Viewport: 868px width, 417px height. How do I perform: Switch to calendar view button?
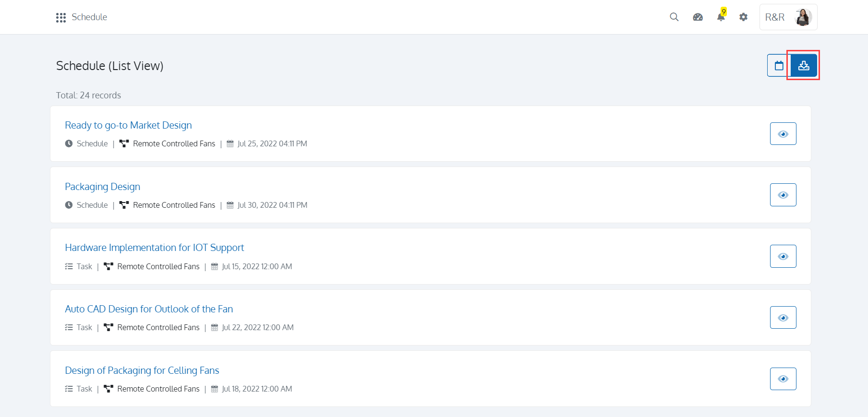click(779, 66)
